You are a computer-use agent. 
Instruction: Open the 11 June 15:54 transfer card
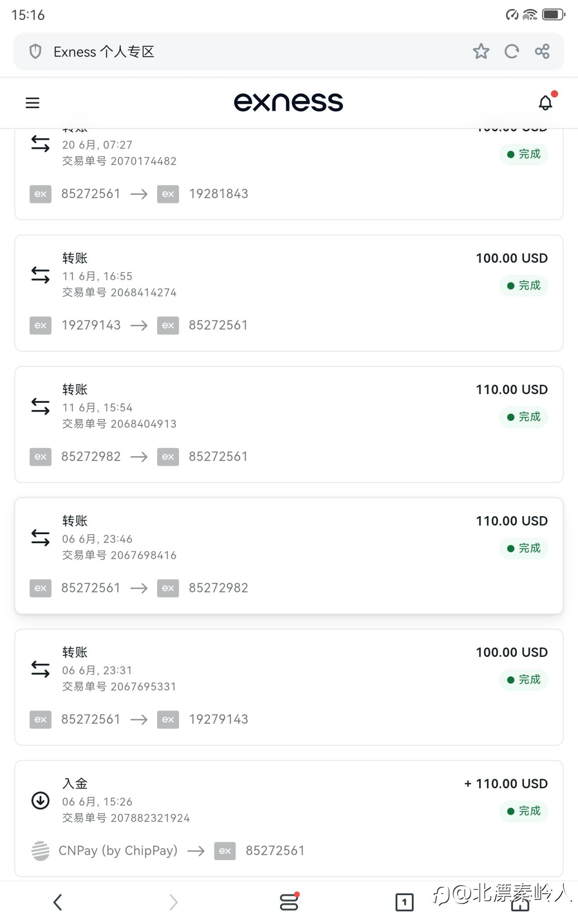289,424
